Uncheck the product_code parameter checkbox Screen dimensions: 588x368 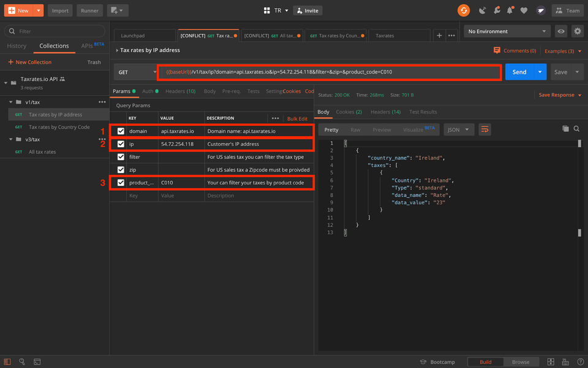[x=121, y=183]
